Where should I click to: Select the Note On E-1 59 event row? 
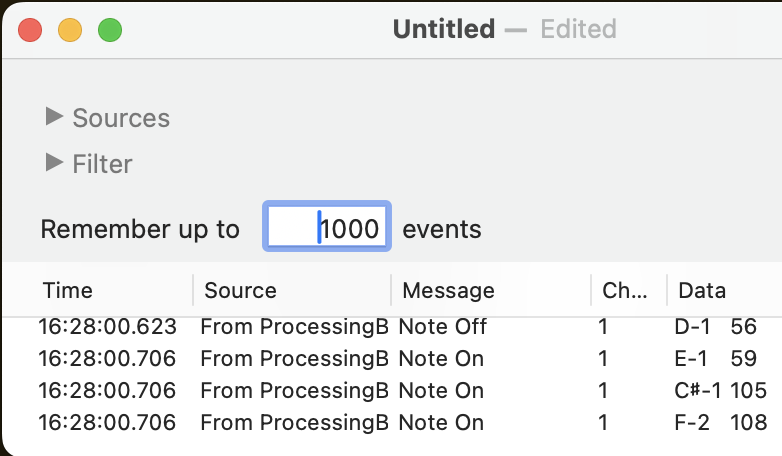[x=442, y=359]
